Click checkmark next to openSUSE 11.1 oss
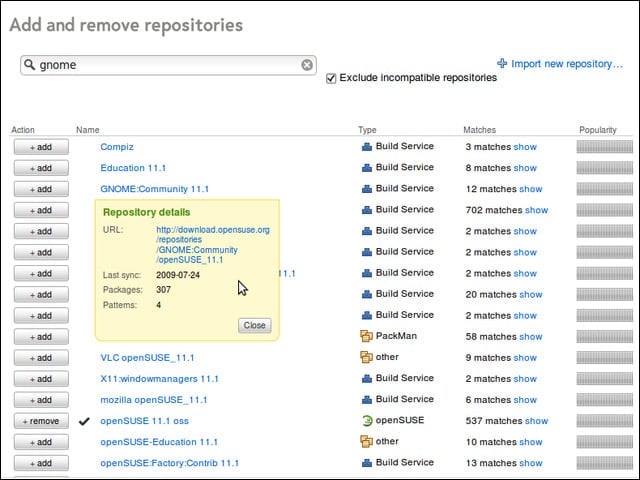This screenshot has height=480, width=640. [84, 421]
